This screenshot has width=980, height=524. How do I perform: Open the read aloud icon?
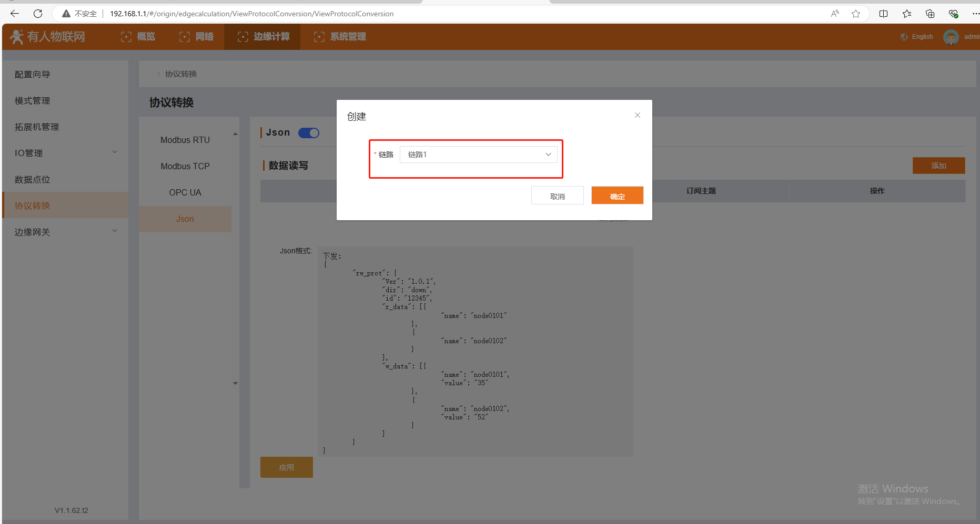point(835,14)
